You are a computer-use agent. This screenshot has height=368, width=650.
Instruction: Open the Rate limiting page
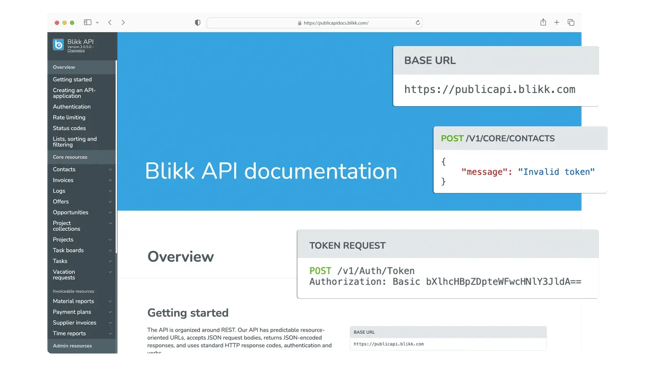pos(69,118)
